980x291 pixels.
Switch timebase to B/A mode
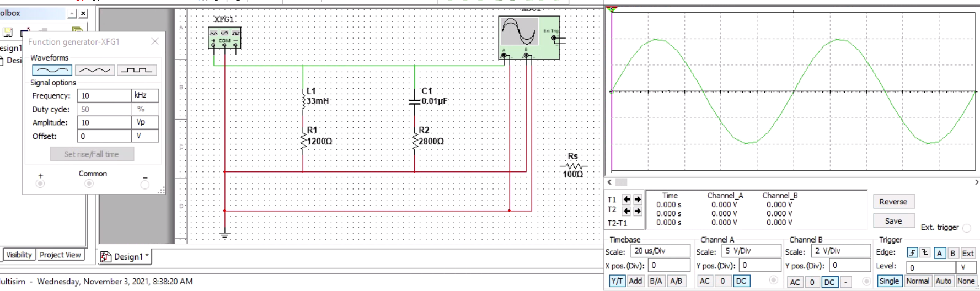coord(656,281)
